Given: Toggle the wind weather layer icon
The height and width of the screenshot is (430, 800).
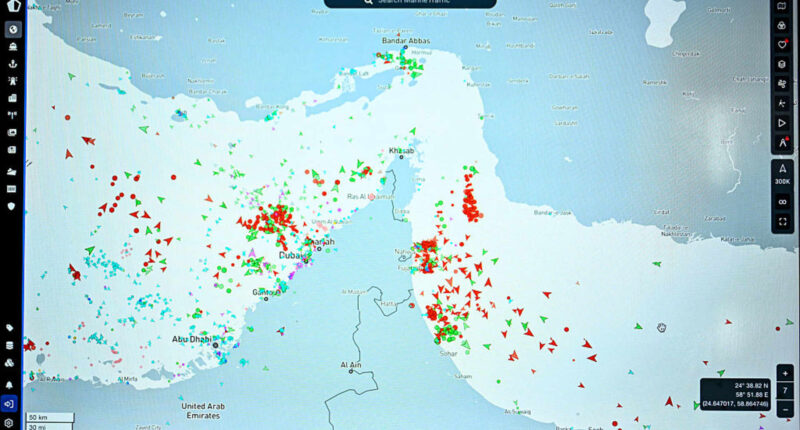Looking at the screenshot, I should (x=783, y=84).
